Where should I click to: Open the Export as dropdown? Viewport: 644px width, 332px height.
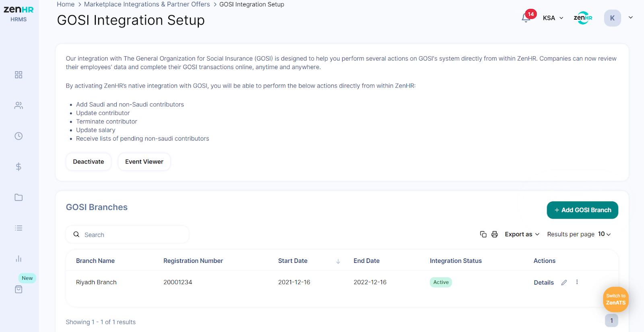pyautogui.click(x=522, y=234)
